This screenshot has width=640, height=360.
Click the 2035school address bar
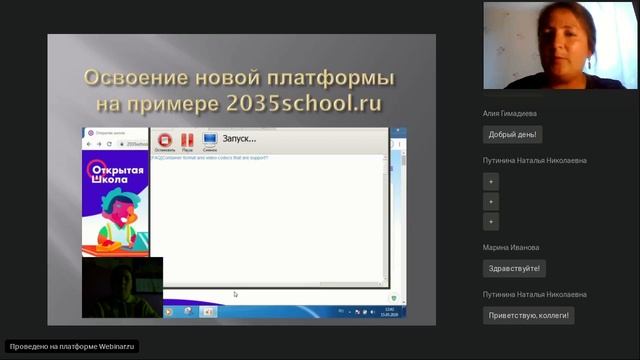(133, 144)
